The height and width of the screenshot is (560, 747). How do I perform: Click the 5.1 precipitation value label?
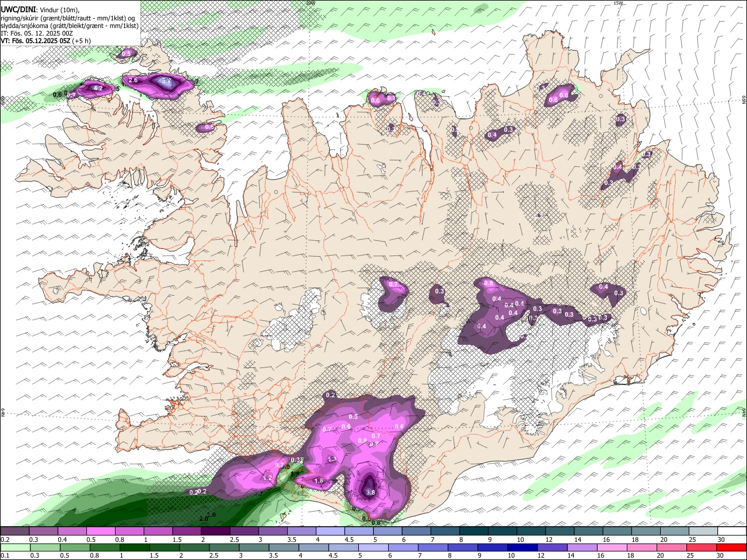[166, 82]
